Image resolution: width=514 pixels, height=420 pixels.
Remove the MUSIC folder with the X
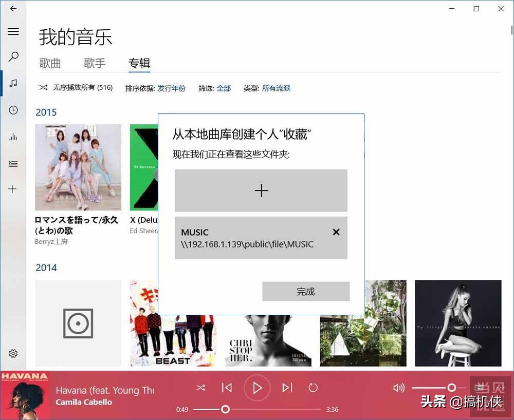click(336, 232)
